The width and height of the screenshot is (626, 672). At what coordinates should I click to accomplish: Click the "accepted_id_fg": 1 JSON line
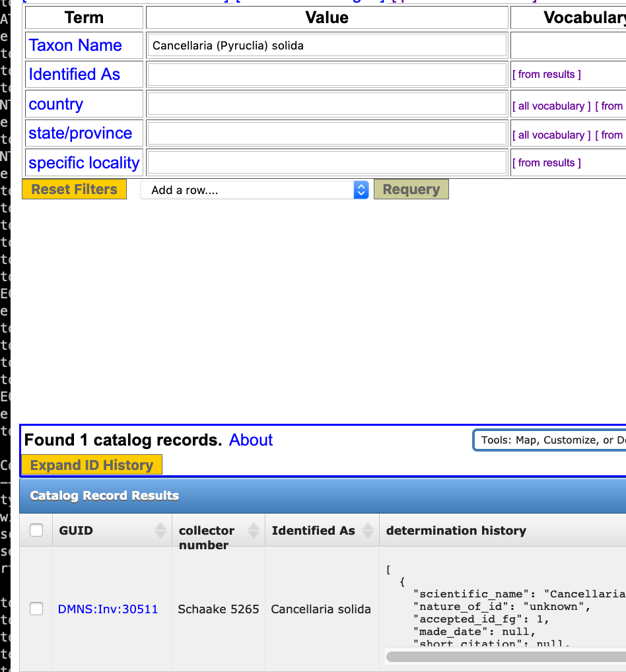point(481,619)
